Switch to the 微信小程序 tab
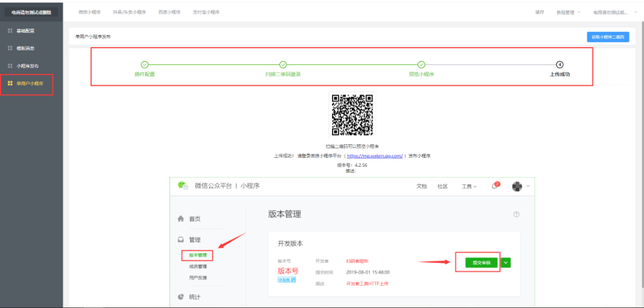644x308 pixels. tap(89, 13)
